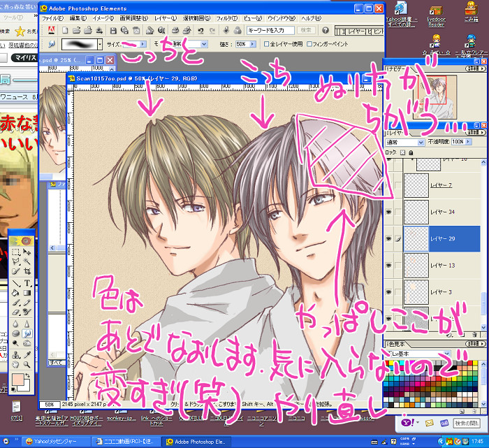Open livedoor Reader desktop shortcut

pos(436,15)
